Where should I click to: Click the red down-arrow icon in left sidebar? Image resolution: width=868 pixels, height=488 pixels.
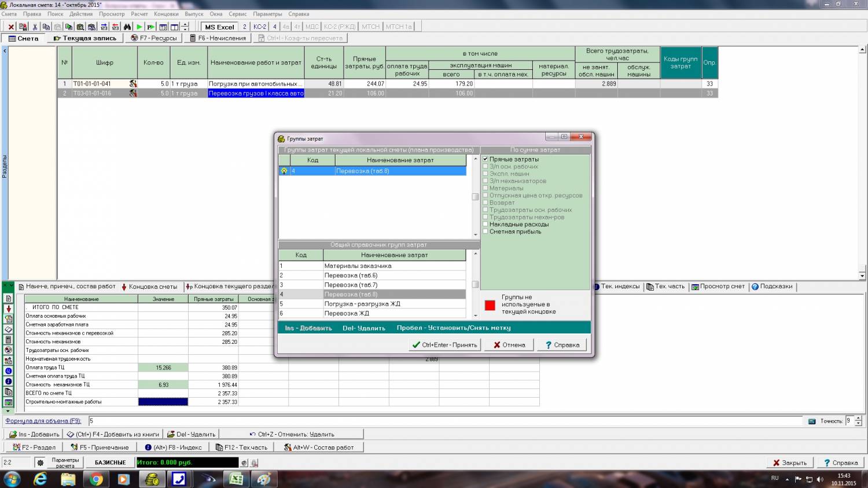8,309
